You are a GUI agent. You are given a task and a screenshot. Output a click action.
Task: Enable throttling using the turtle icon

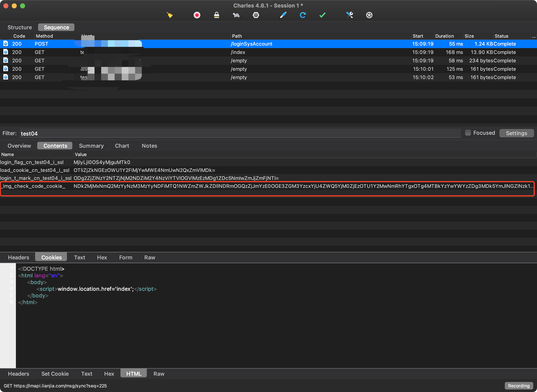(236, 15)
